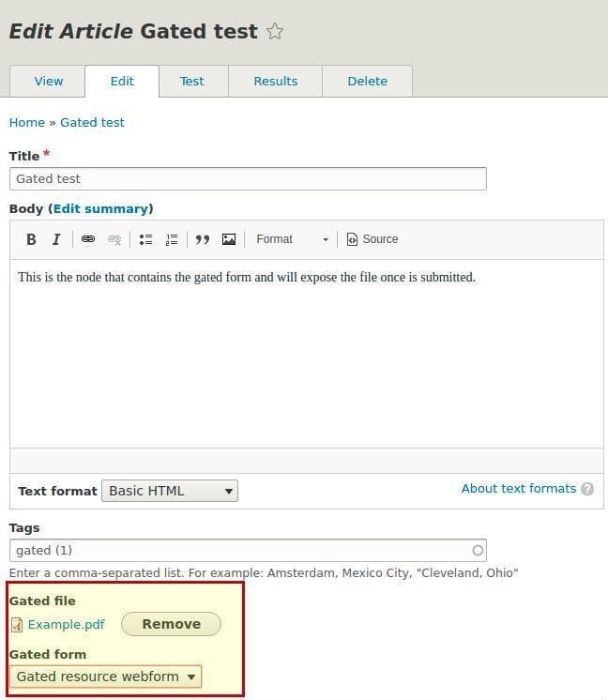Follow the Gated test breadcrumb link

click(x=92, y=122)
